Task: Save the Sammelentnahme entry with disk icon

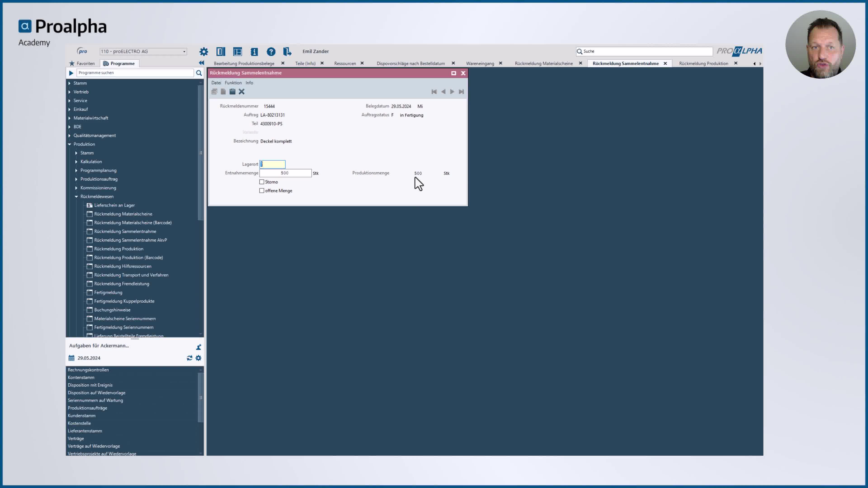Action: click(x=233, y=91)
